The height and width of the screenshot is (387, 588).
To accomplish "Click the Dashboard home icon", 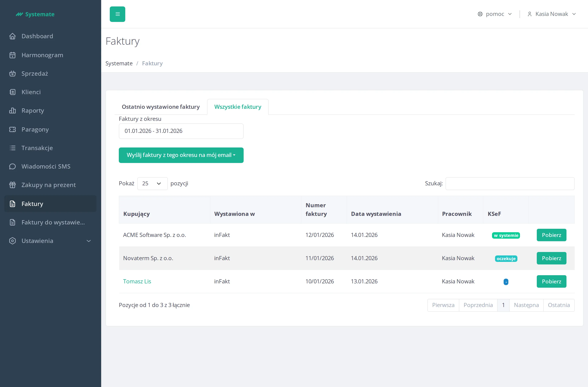I will 12,36.
